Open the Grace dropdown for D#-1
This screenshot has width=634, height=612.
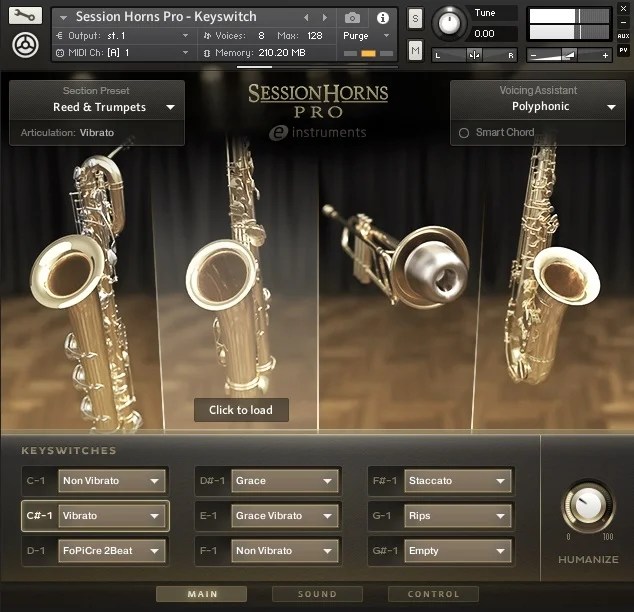click(x=285, y=481)
